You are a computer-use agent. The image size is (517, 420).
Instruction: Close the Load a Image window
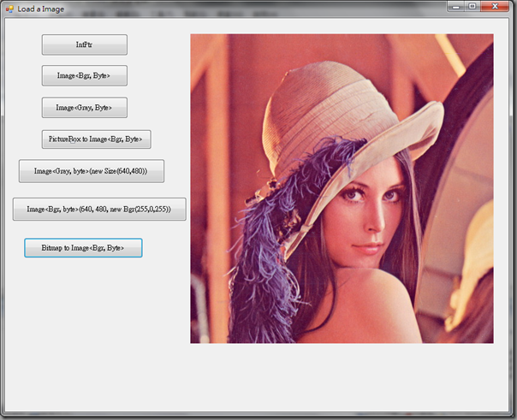(x=495, y=6)
